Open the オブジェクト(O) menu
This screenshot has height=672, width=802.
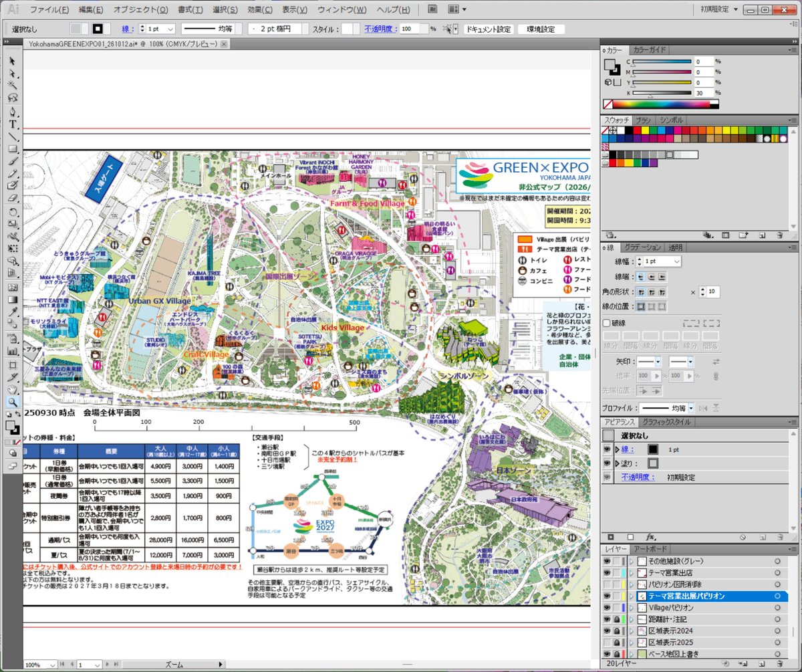(140, 10)
